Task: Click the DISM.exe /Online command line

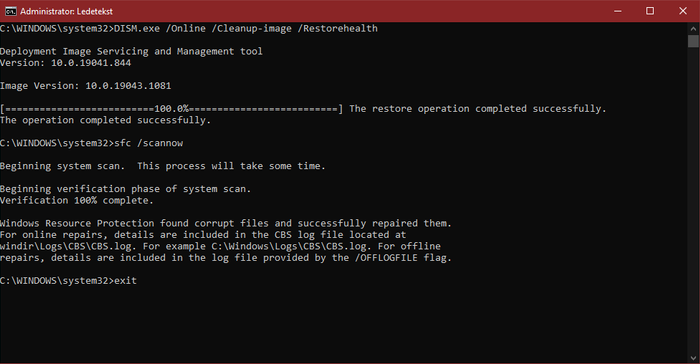Action: pyautogui.click(x=189, y=29)
